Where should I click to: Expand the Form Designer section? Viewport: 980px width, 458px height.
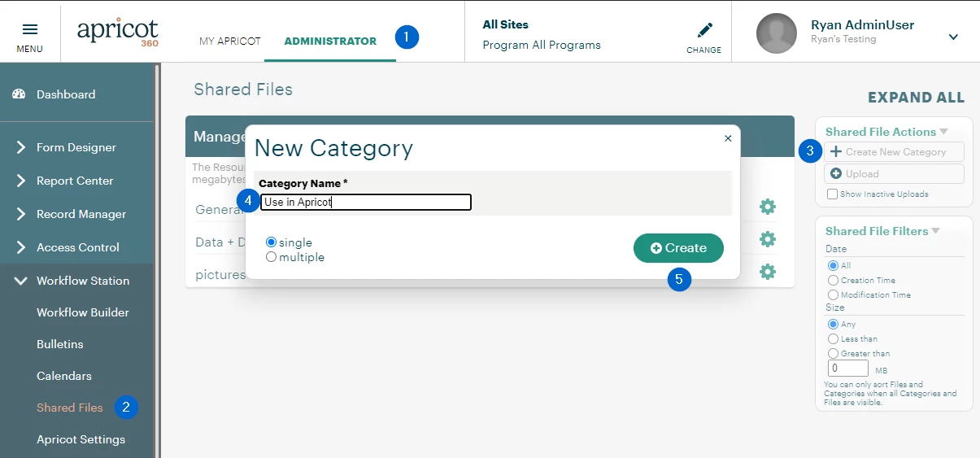point(76,147)
